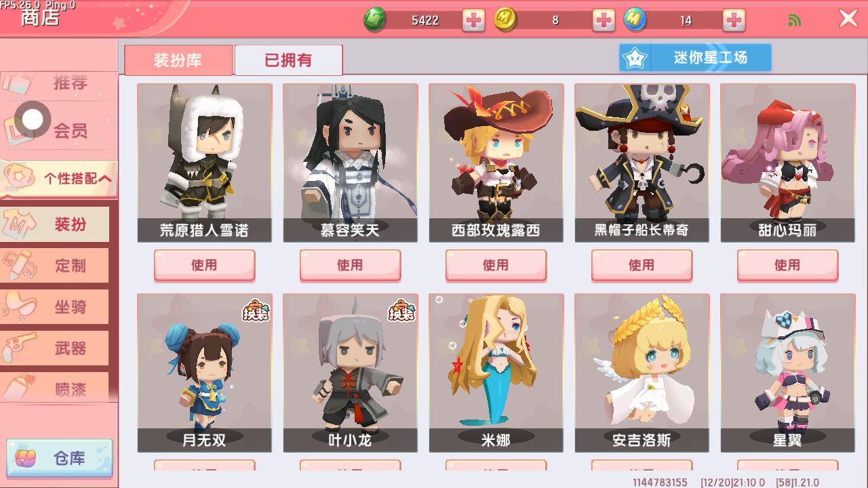Switch to the 装扮库 tab
Viewport: 868px width, 488px height.
tap(178, 60)
